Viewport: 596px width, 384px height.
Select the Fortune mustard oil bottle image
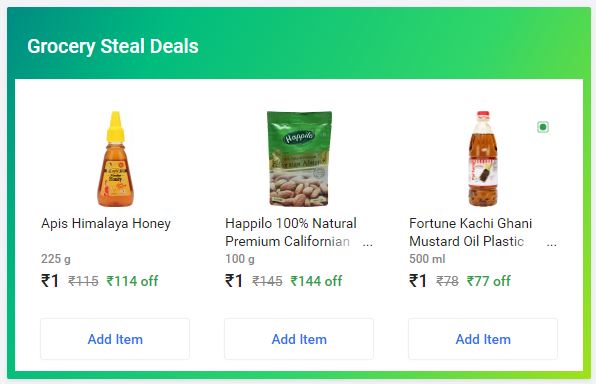pyautogui.click(x=483, y=159)
